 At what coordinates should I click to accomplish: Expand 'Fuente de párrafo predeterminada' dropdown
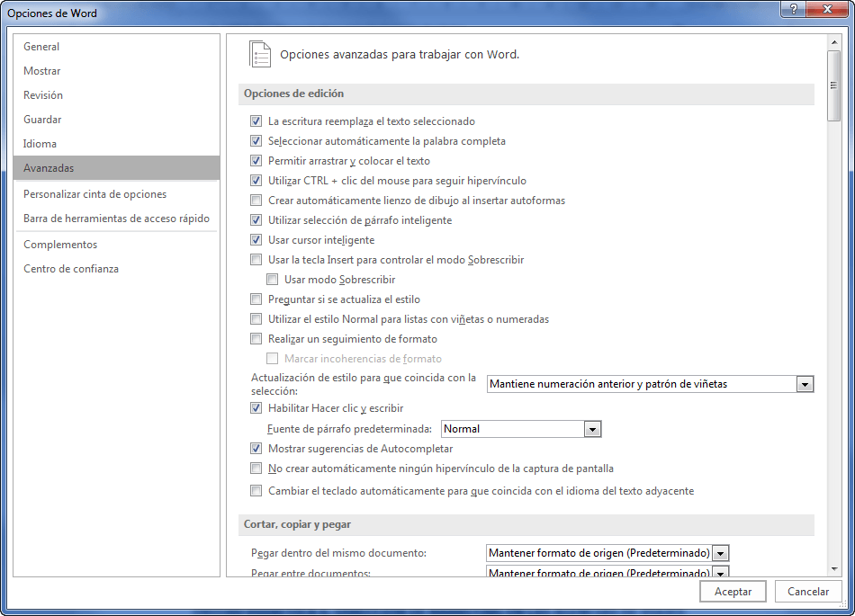tap(592, 430)
